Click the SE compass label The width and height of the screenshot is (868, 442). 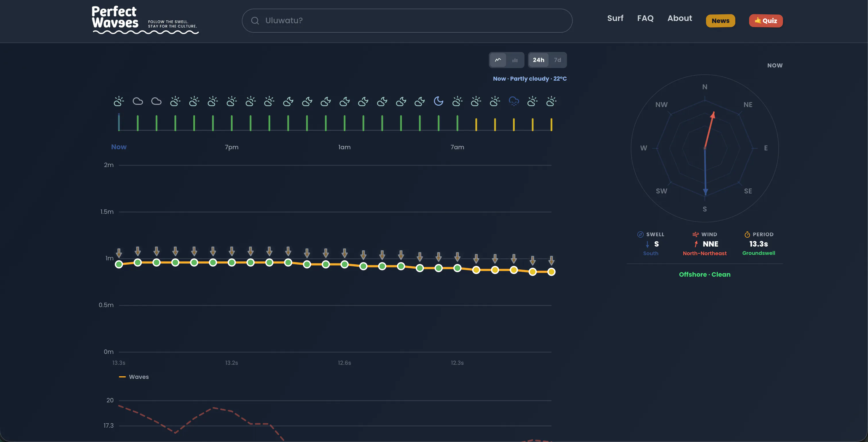pyautogui.click(x=748, y=191)
